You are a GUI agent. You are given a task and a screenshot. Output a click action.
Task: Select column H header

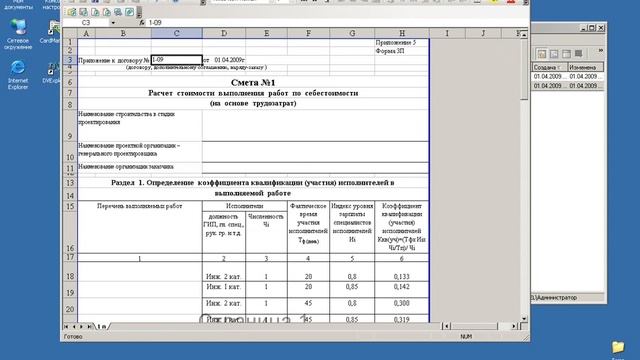(402, 33)
